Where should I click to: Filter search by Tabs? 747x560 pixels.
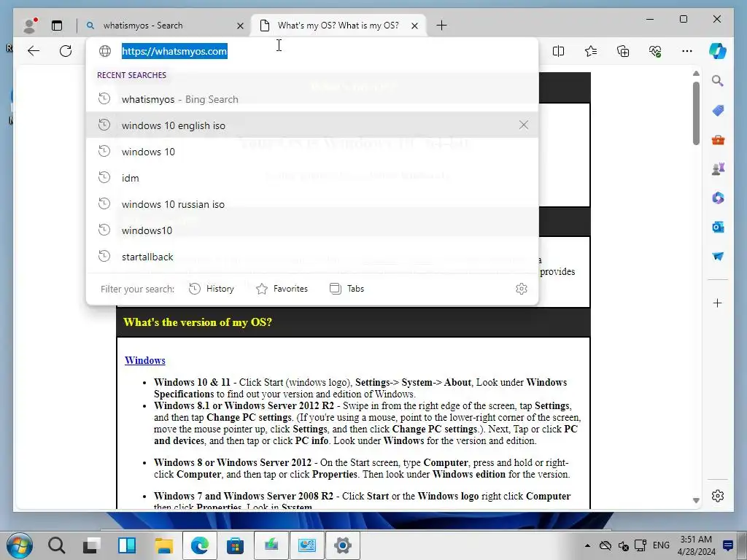coord(347,289)
